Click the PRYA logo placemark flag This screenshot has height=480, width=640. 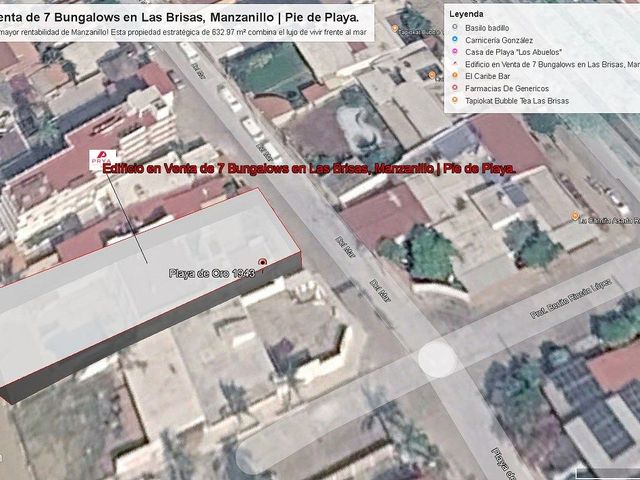[101, 159]
